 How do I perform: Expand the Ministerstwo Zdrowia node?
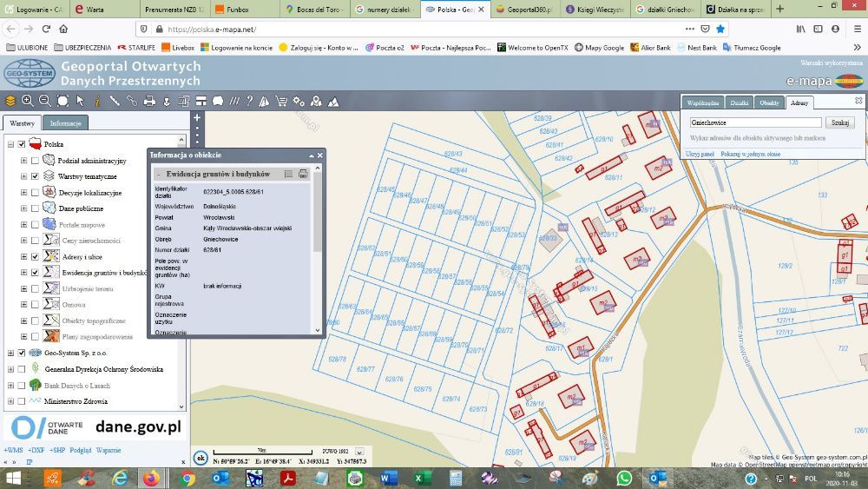pos(10,401)
